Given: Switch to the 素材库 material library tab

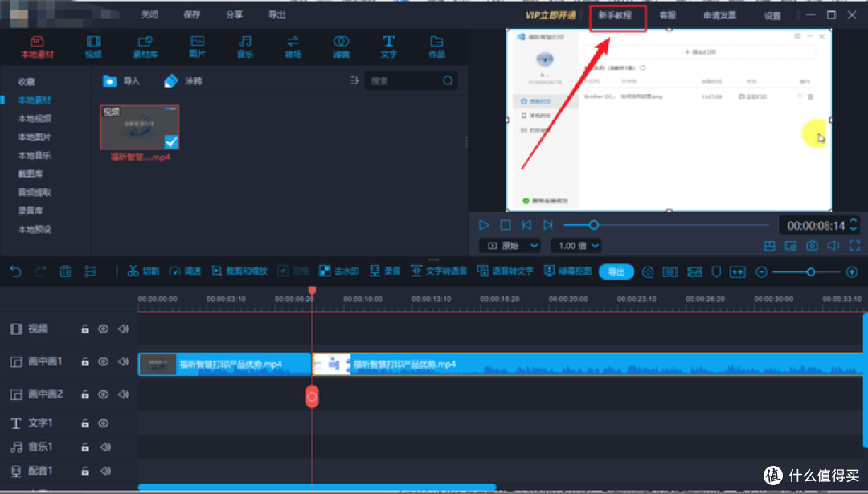Looking at the screenshot, I should [x=145, y=47].
